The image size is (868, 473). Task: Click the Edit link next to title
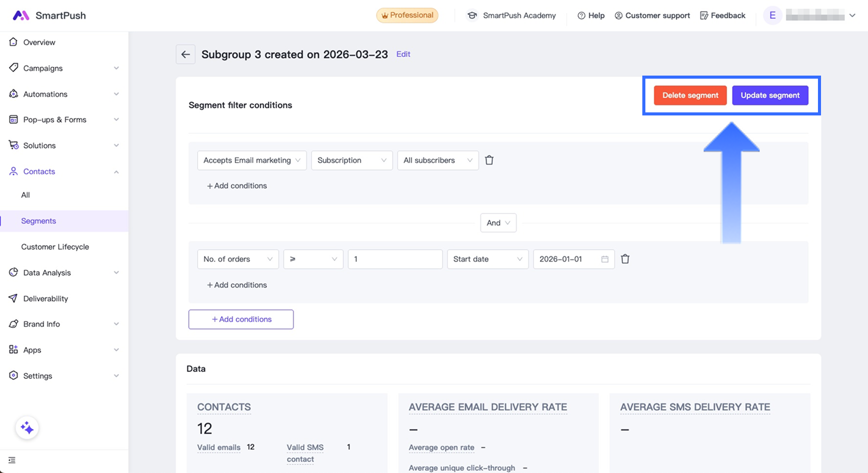pos(403,54)
